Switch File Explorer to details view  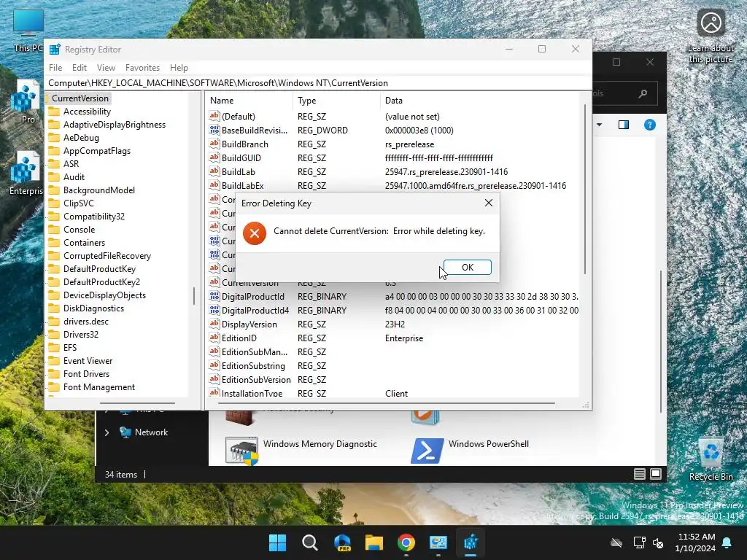(639, 474)
